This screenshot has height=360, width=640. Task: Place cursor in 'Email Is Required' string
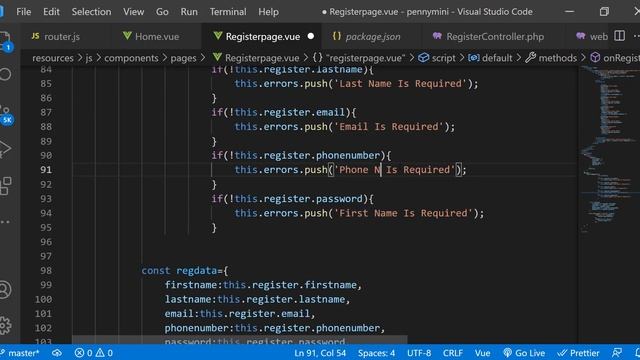[389, 127]
